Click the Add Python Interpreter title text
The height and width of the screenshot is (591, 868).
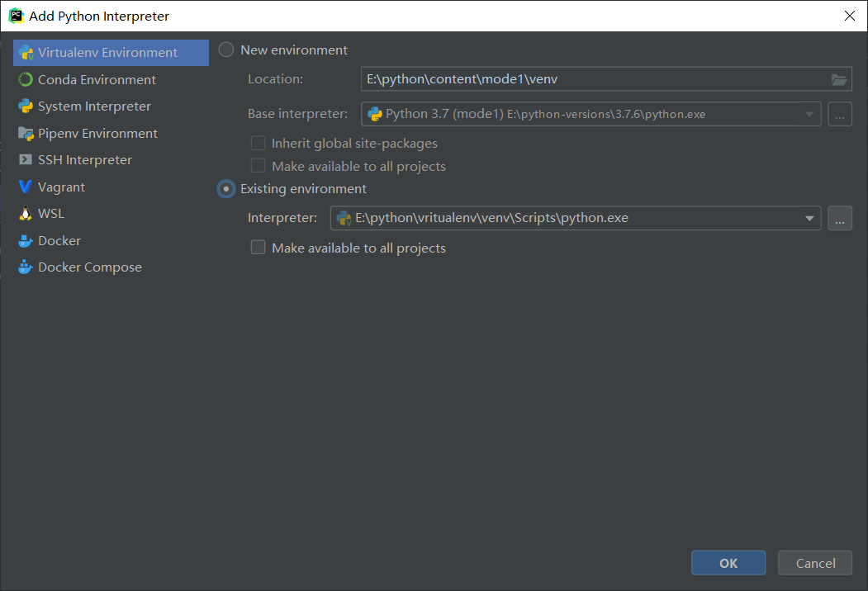99,17
